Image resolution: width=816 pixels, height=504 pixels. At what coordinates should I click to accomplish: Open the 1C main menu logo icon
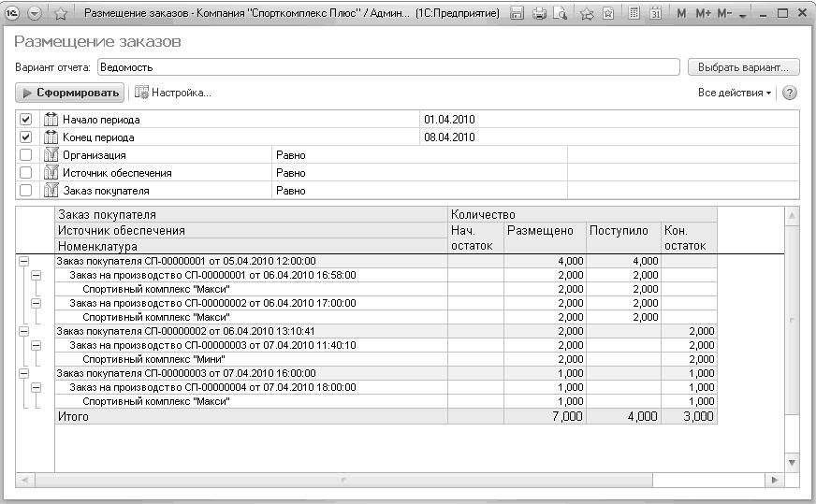pyautogui.click(x=12, y=13)
